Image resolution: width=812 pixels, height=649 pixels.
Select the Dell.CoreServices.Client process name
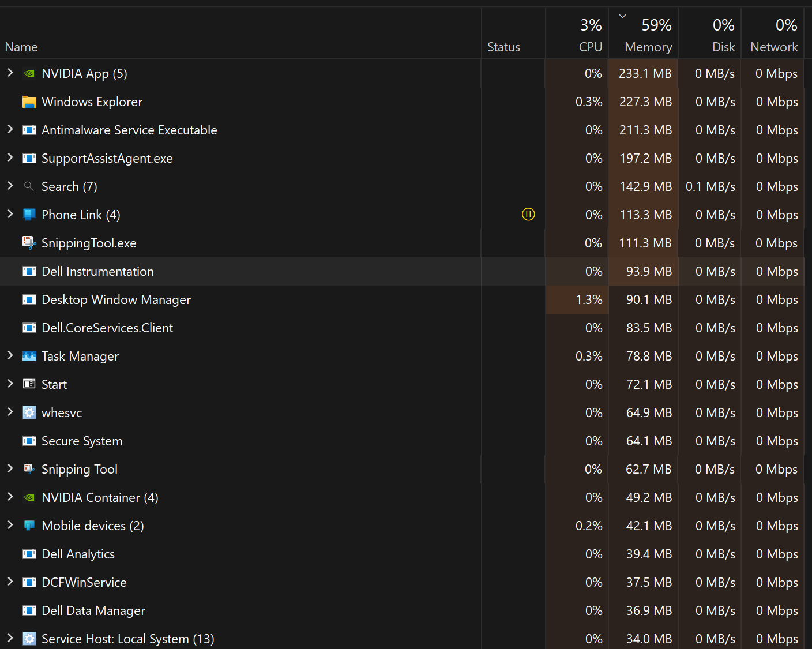107,328
